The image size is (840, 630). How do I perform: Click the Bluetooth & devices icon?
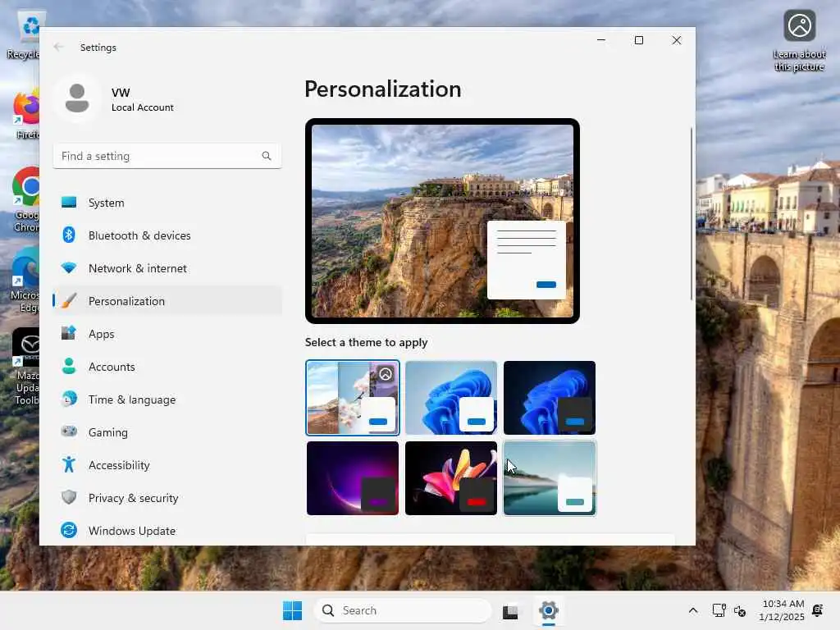tap(69, 235)
